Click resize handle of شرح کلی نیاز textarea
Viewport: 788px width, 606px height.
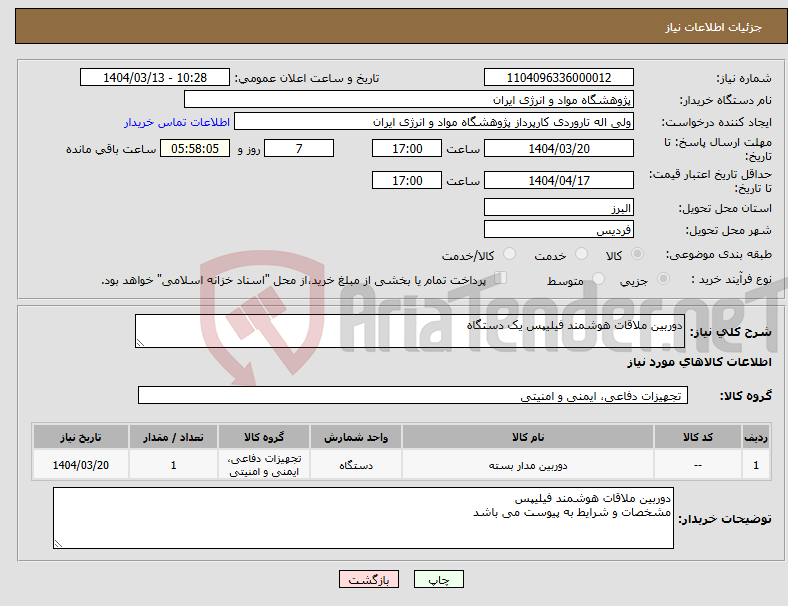[x=140, y=343]
